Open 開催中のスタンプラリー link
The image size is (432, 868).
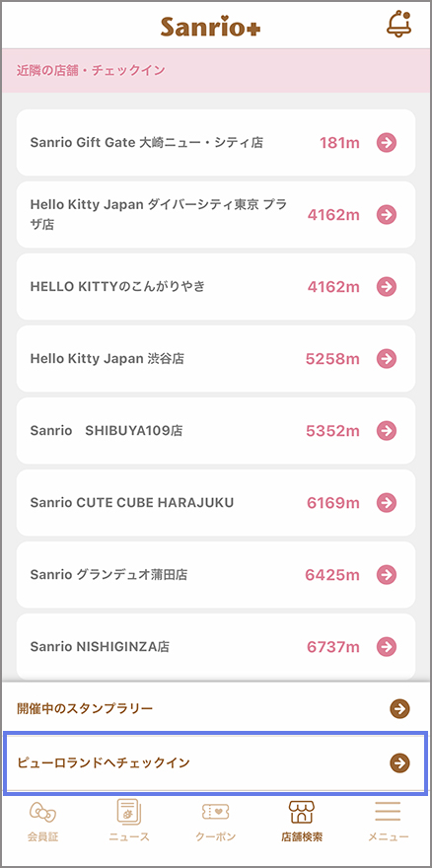click(216, 708)
